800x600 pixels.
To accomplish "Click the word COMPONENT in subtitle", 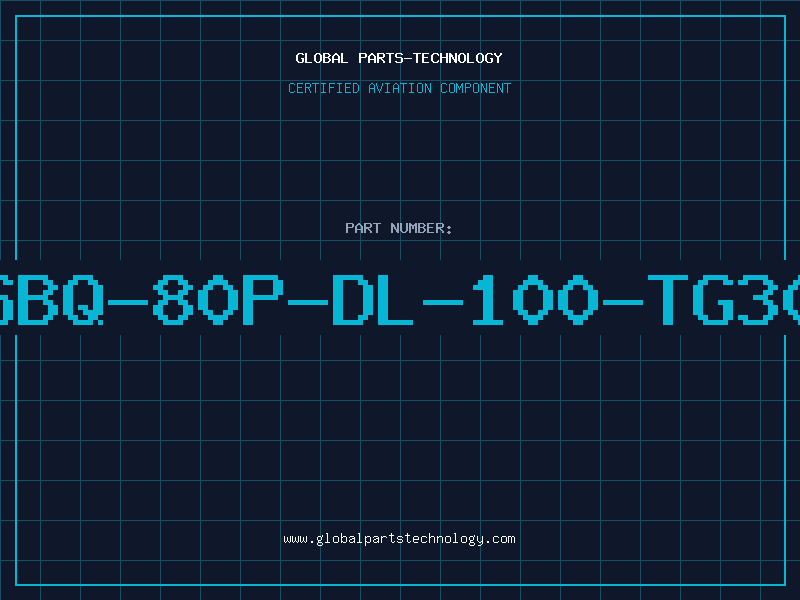I will 476,88.
